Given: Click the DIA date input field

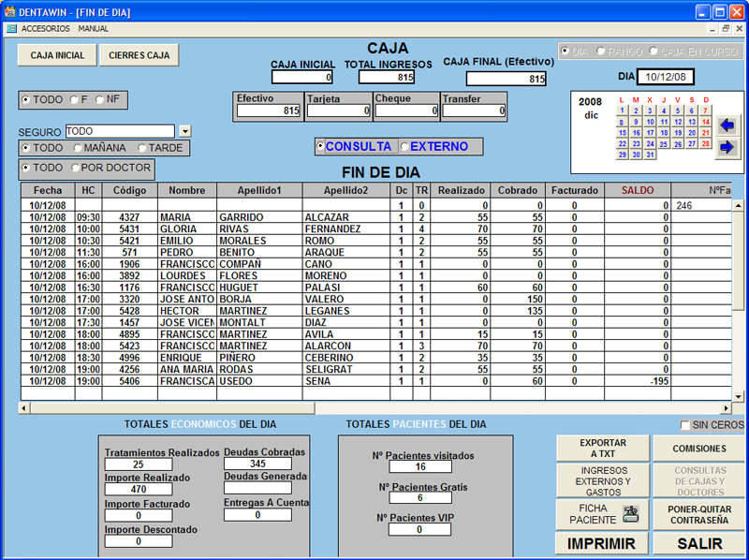Looking at the screenshot, I should tap(667, 77).
